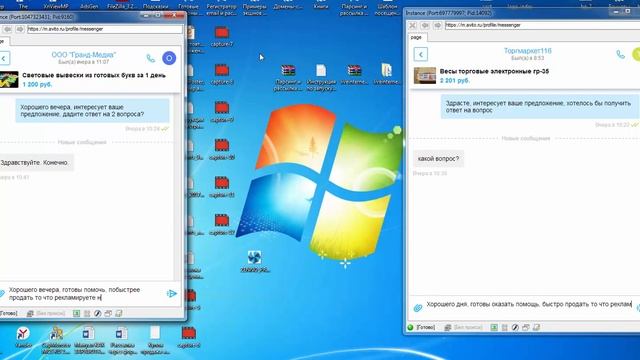Screen dimensions: 640x360
Task: Click green status-bar icon in left window
Action: click(x=76, y=313)
